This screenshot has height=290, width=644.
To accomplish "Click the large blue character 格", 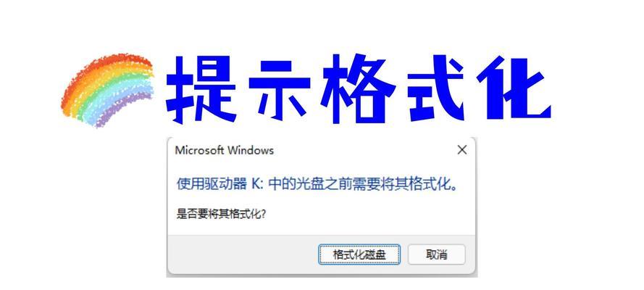I will [358, 88].
